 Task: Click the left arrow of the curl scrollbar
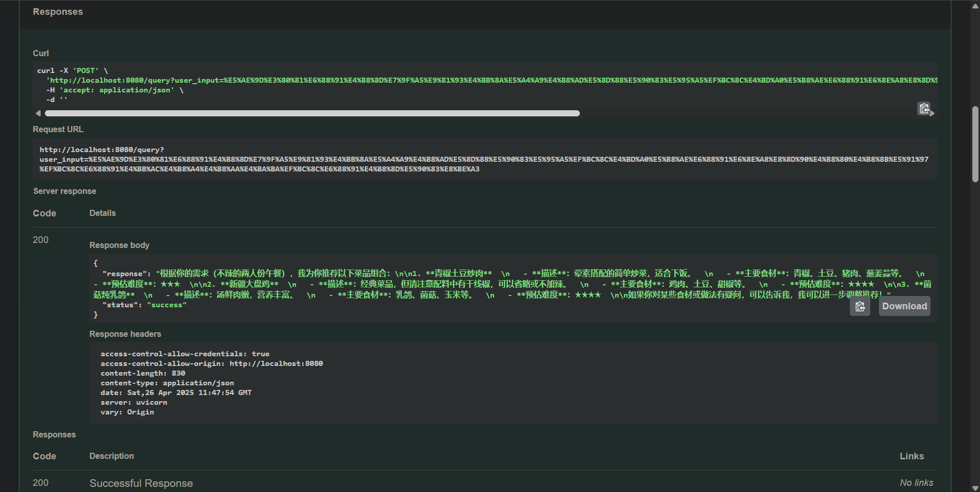[x=38, y=113]
